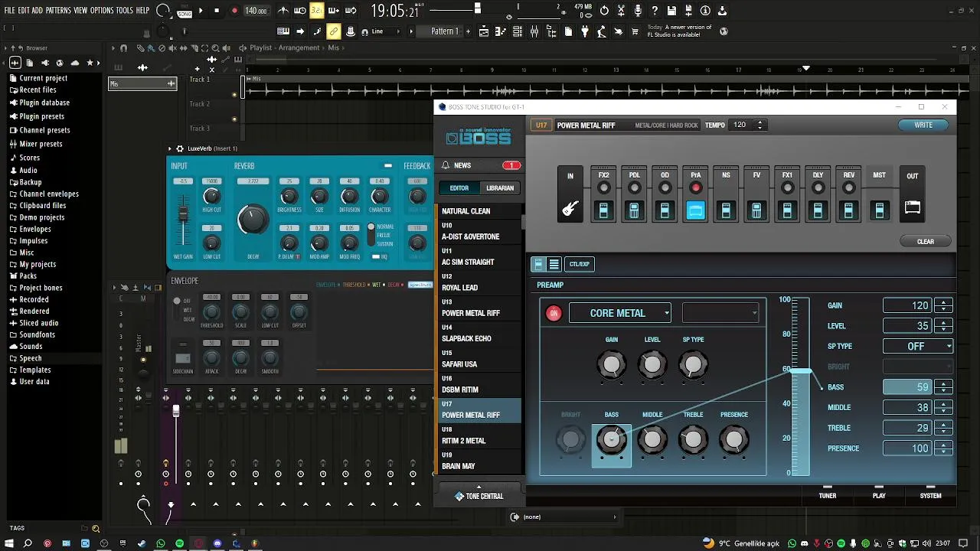Switch to the LIBRARIAN tab
This screenshot has height=551, width=980.
point(500,188)
